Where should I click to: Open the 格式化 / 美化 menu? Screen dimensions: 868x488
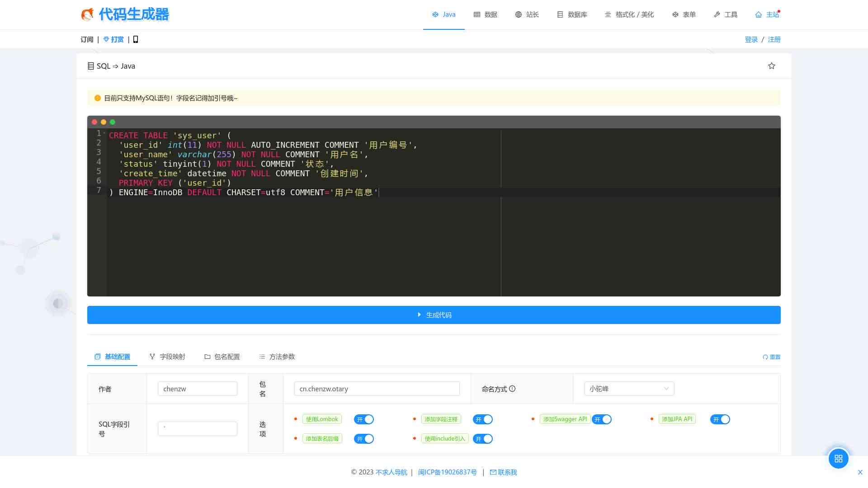click(630, 14)
